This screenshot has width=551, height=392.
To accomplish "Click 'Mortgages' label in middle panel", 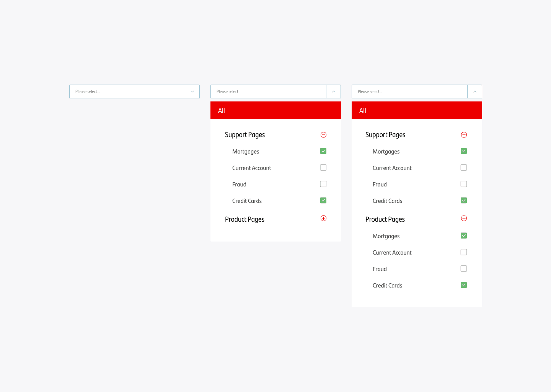I will pos(246,152).
